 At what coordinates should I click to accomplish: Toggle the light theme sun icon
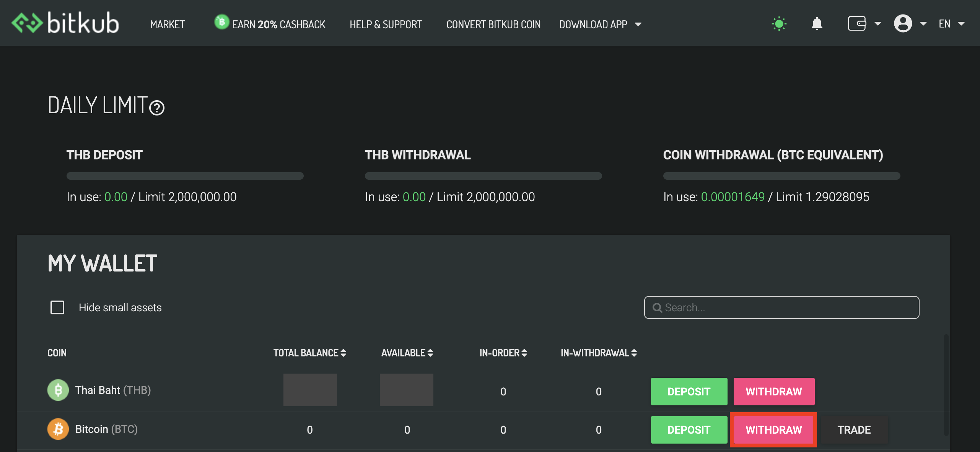pyautogui.click(x=779, y=24)
